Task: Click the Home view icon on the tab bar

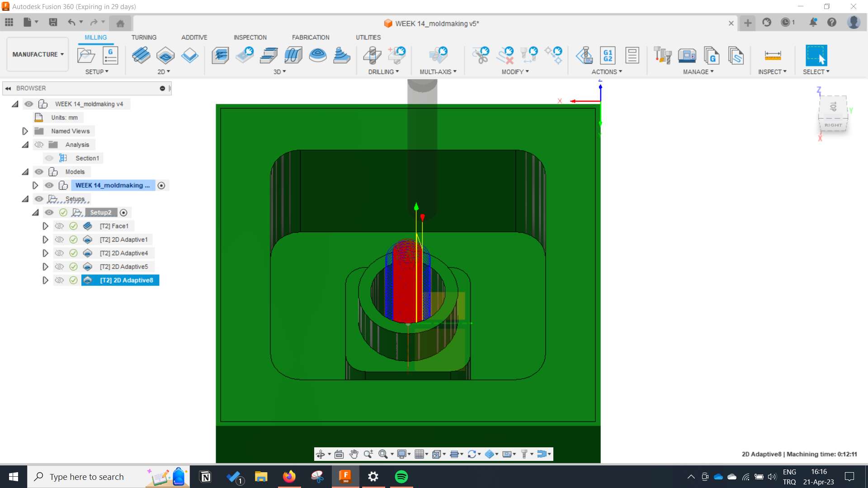Action: click(x=120, y=23)
